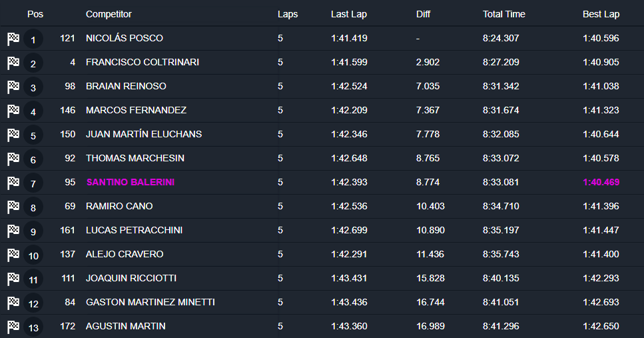The width and height of the screenshot is (644, 338).
Task: Click the Laps column header
Action: point(288,14)
